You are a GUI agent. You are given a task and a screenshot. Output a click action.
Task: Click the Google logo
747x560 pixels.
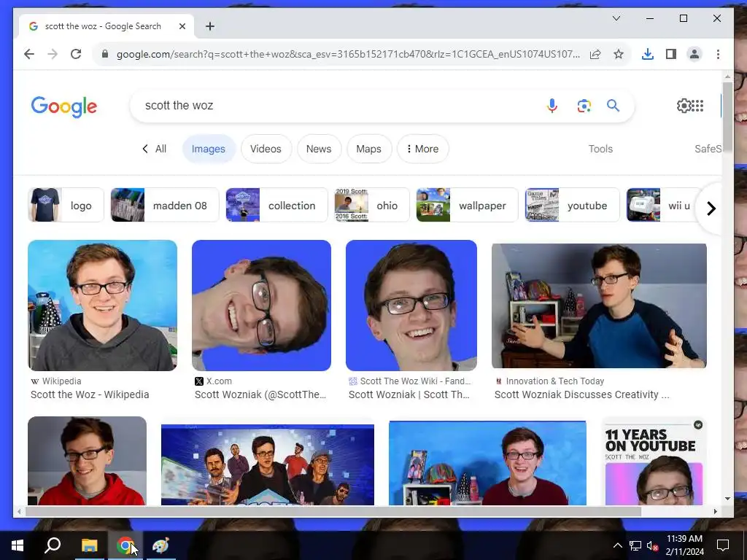pyautogui.click(x=64, y=106)
